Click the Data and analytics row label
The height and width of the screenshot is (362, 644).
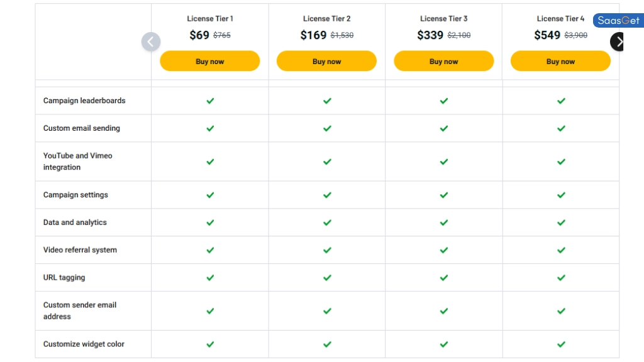point(75,222)
